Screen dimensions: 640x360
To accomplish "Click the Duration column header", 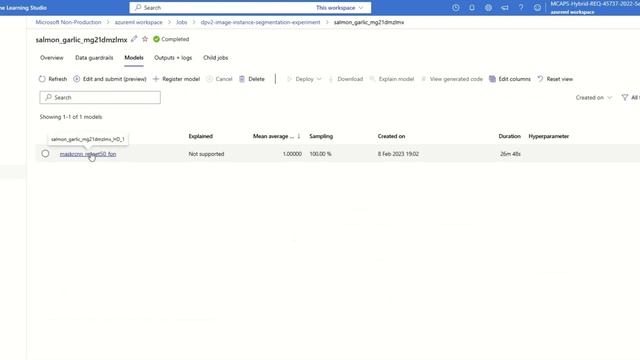I will [x=509, y=136].
